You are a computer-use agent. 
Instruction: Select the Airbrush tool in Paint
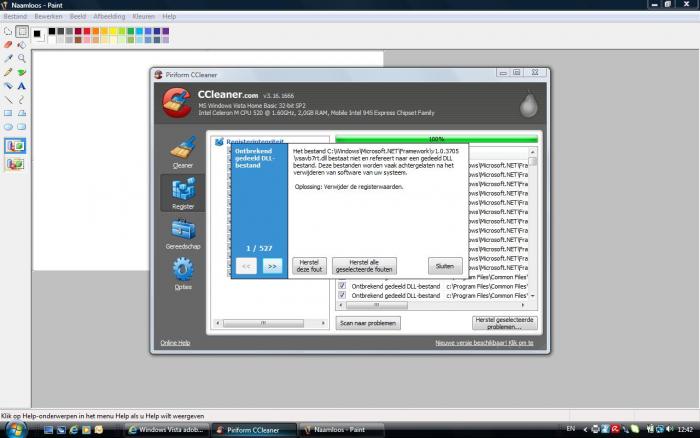pos(8,86)
